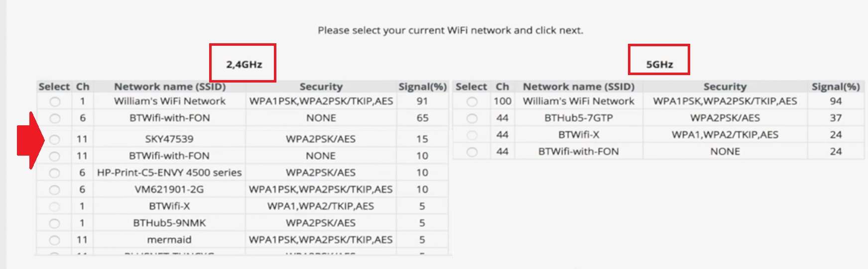Click the BTHub5-7GTP network name cell
Screen dimensions: 868x269
(578, 118)
